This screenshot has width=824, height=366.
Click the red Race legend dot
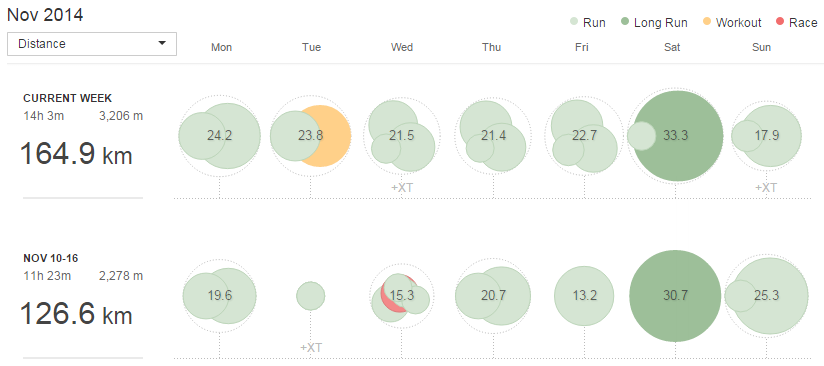point(780,23)
